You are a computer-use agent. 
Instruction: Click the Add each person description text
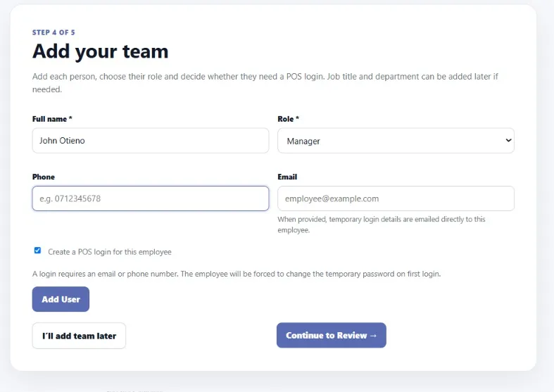coord(265,82)
